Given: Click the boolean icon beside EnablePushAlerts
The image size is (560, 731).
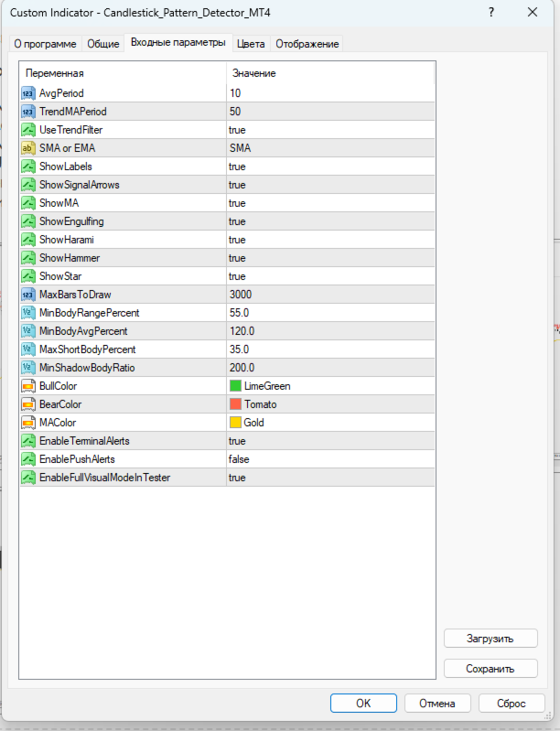Looking at the screenshot, I should (28, 459).
